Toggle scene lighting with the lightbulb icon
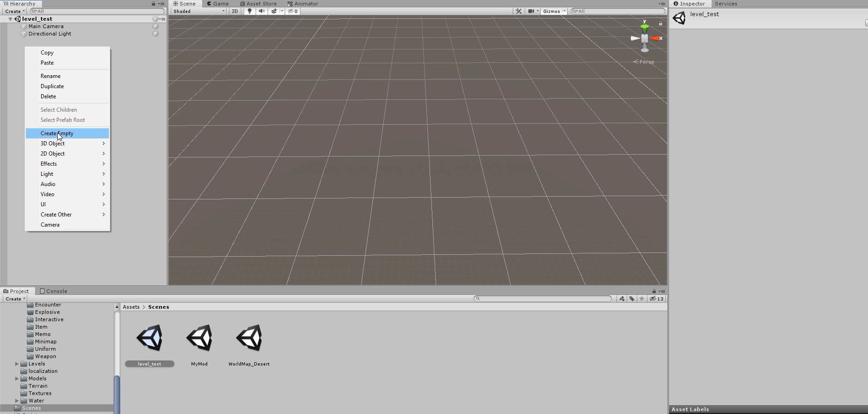Image resolution: width=868 pixels, height=414 pixels. pyautogui.click(x=250, y=11)
